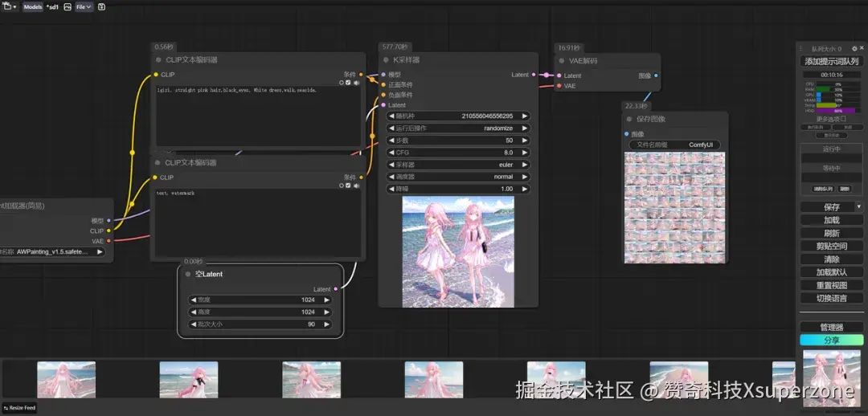The height and width of the screenshot is (416, 868).
Task: Open queue panel settings gear icon
Action: [x=854, y=49]
